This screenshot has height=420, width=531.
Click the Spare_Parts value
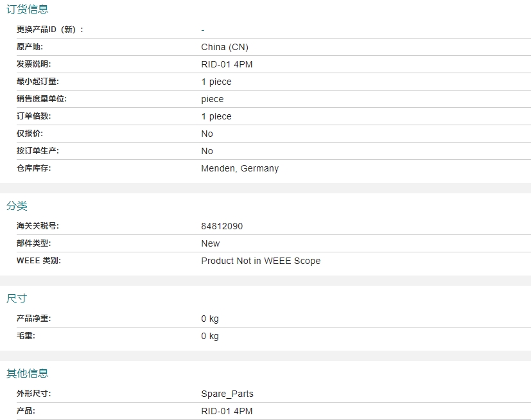227,394
